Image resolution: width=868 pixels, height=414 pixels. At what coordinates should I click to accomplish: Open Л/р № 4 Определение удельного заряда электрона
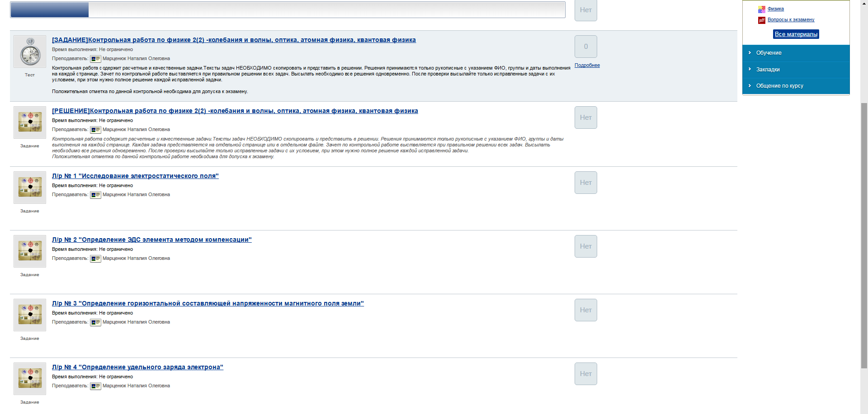137,367
